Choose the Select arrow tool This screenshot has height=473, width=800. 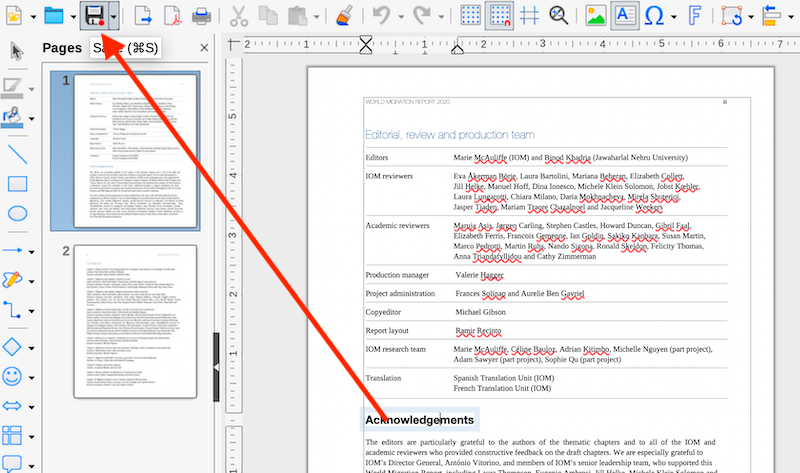point(16,52)
